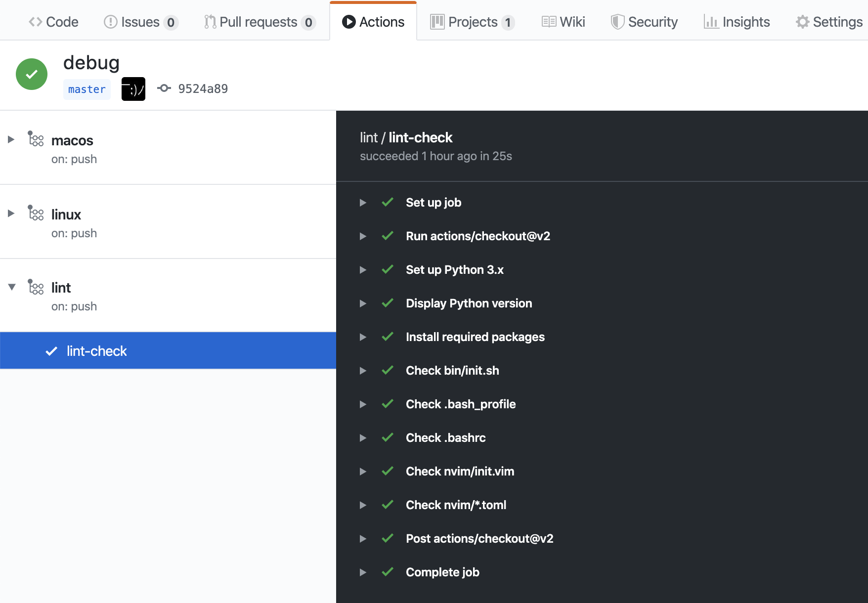The image size is (868, 603).
Task: Click the Complete job checkmark
Action: (388, 572)
